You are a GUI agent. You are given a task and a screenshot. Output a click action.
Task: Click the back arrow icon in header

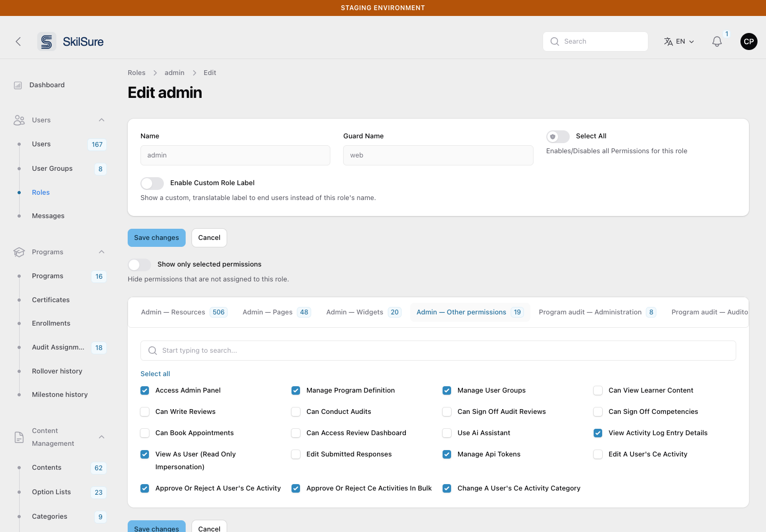coord(18,41)
